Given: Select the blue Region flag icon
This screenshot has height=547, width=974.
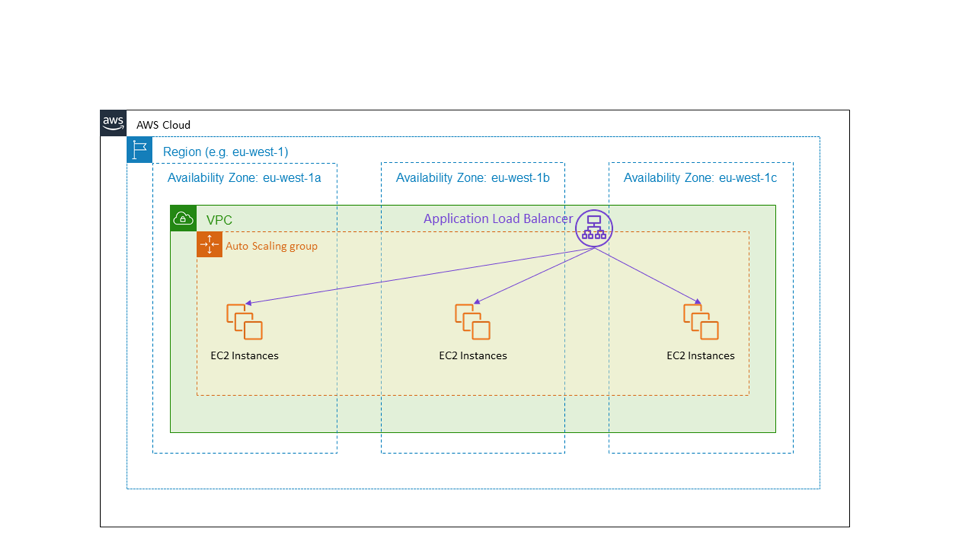Looking at the screenshot, I should click(x=139, y=150).
